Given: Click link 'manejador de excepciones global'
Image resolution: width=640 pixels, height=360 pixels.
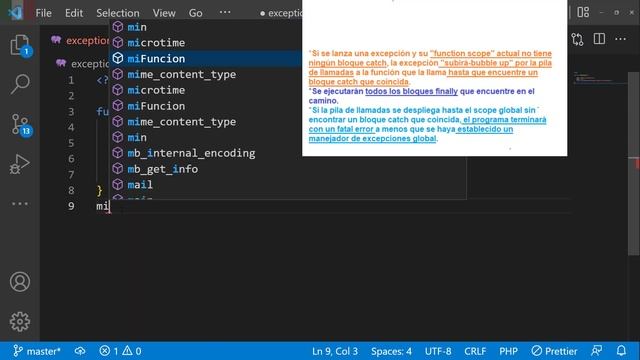Looking at the screenshot, I should 372,138.
